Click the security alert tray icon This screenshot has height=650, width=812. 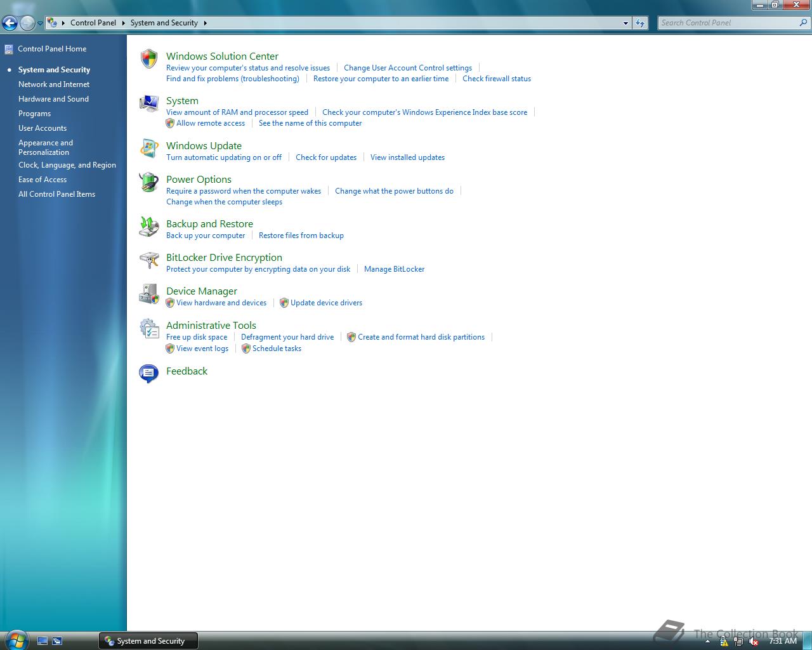(x=723, y=641)
